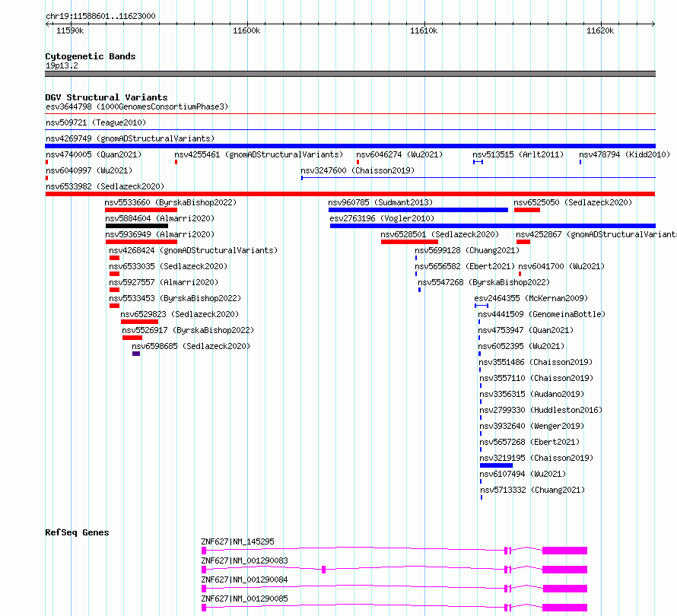Open variant nsv5713332 (Chuang2021)
This screenshot has height=616, width=677.
532,490
